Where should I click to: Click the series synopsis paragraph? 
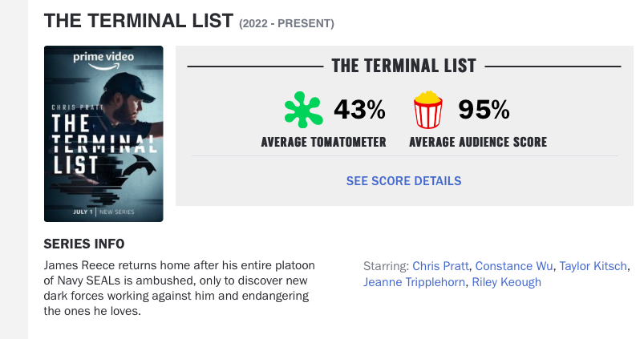(180, 288)
